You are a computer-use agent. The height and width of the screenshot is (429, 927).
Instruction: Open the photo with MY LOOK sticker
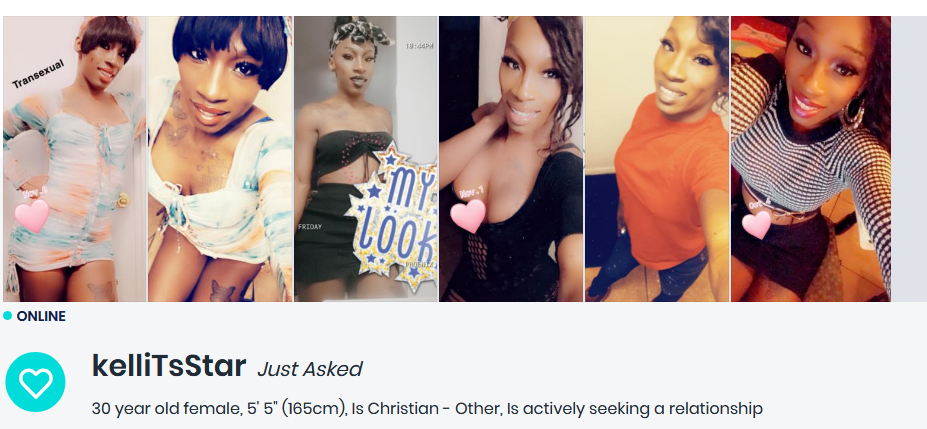(x=366, y=159)
